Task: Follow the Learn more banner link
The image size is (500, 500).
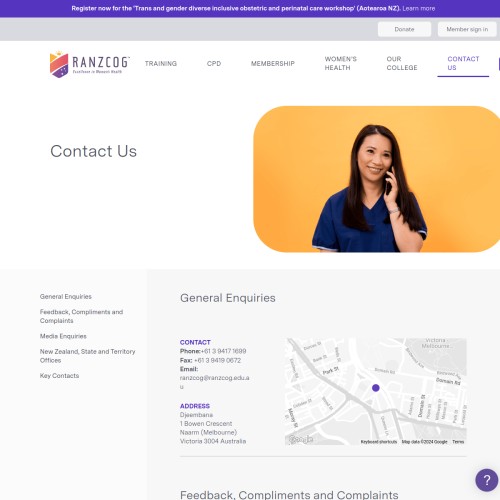Action: (419, 8)
